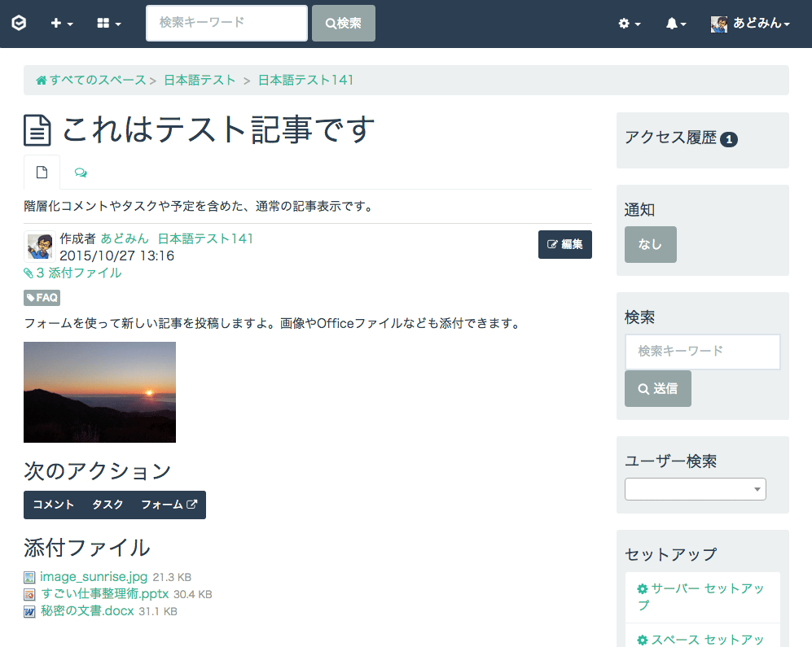Click the top 検索 search button
This screenshot has height=647, width=812.
tap(343, 24)
